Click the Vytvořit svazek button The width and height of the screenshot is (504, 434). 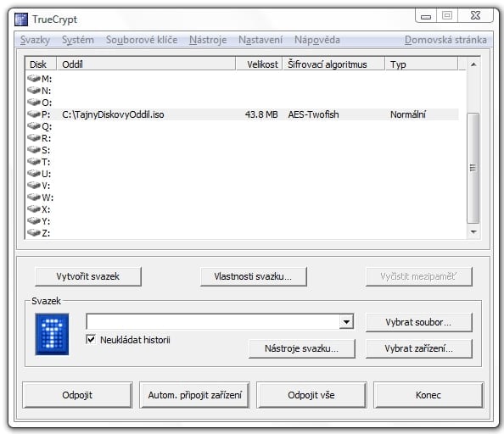[88, 276]
